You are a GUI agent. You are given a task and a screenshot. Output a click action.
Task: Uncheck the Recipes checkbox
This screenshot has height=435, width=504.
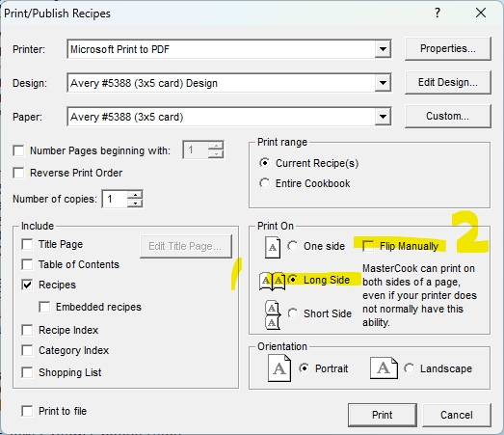pyautogui.click(x=27, y=285)
